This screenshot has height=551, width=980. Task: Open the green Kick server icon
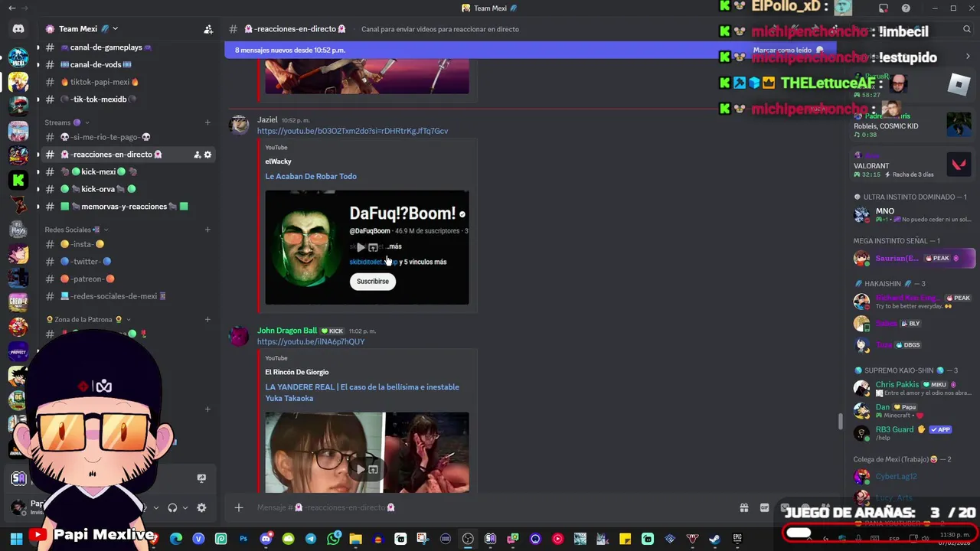[x=18, y=180]
